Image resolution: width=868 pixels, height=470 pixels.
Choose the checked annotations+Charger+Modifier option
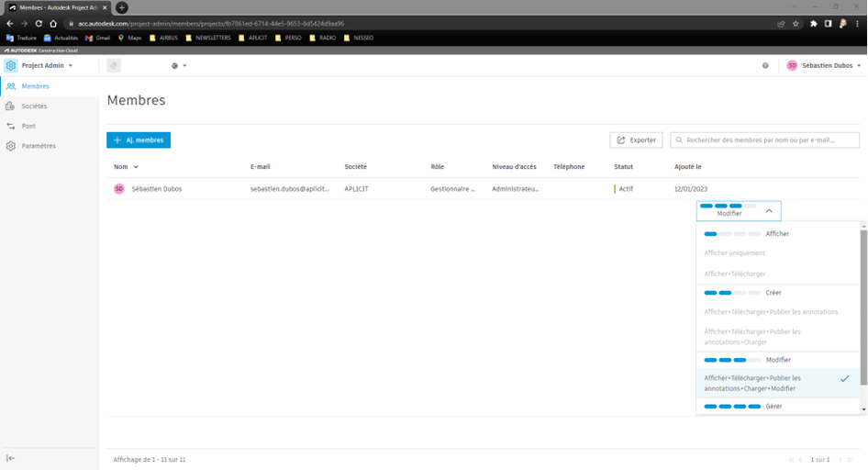coord(777,383)
